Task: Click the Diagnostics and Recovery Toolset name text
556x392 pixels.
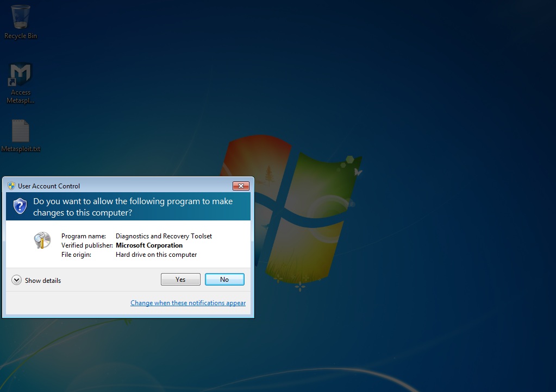Action: 164,236
